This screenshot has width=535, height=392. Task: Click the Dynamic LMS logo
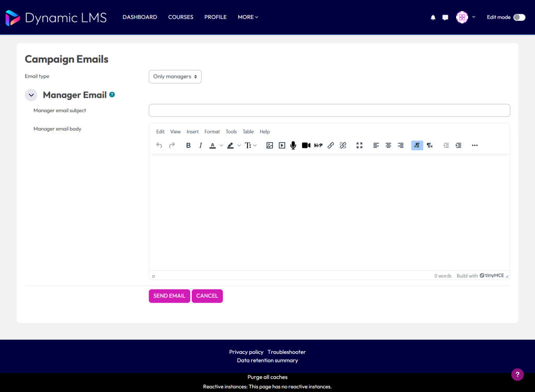[56, 18]
